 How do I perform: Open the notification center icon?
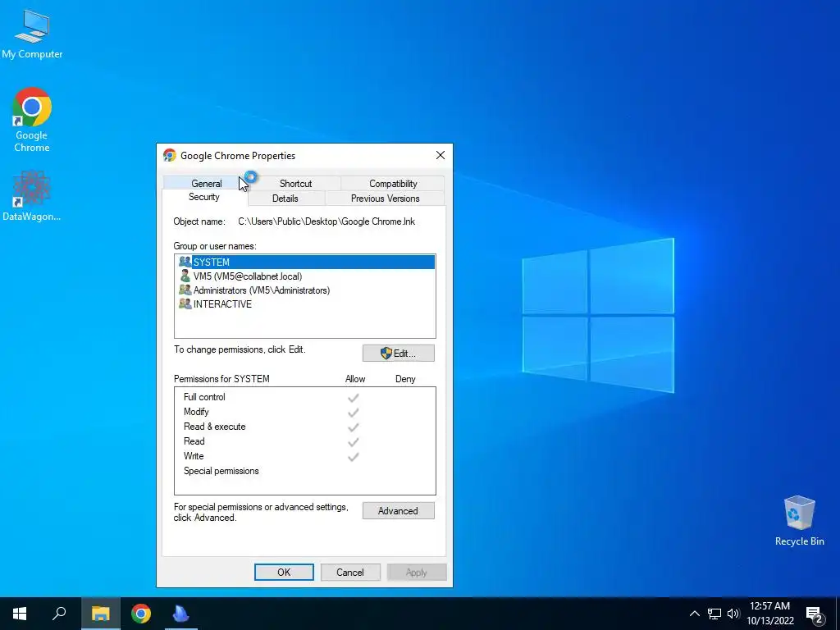point(815,614)
